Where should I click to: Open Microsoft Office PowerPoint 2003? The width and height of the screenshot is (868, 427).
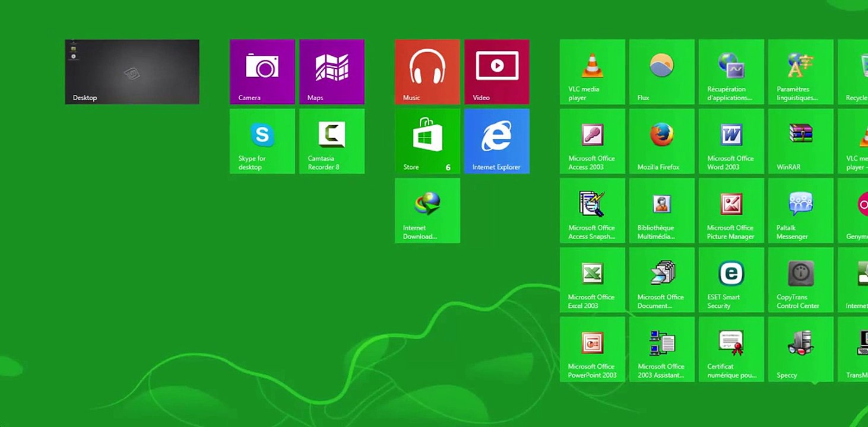(x=593, y=349)
